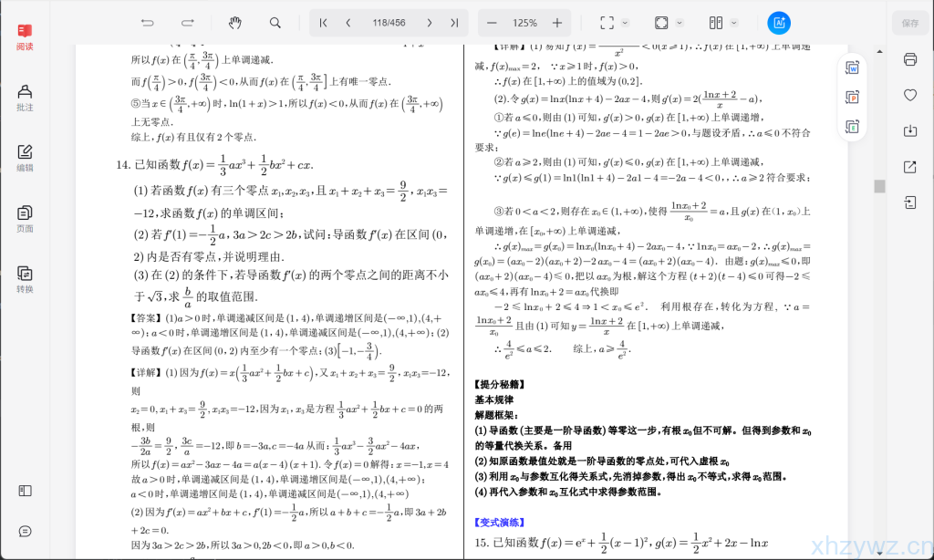Open the 编辑 edit tab

coord(25,158)
